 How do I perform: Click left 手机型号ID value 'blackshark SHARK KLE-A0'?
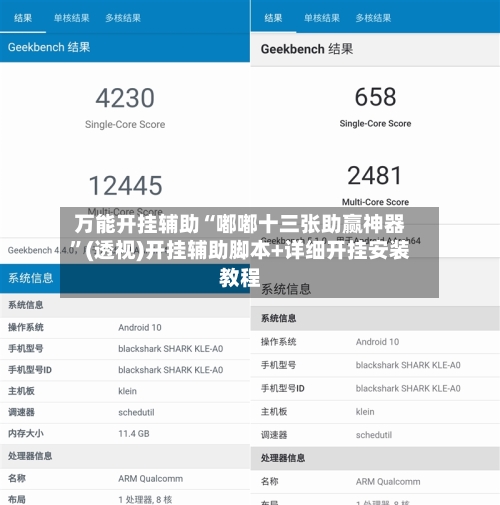171,370
